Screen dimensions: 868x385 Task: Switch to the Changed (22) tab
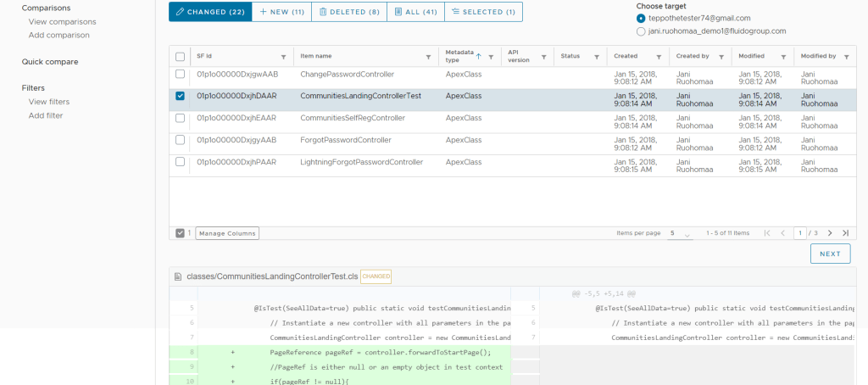point(210,12)
